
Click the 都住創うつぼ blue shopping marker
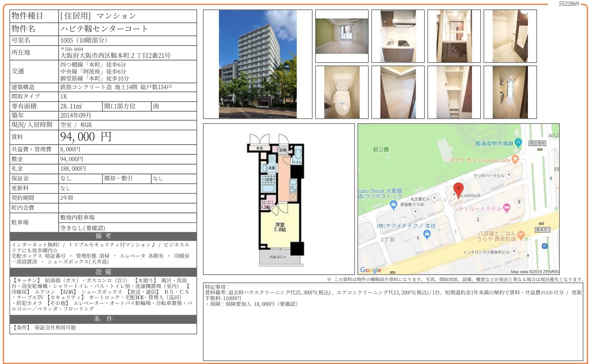pyautogui.click(x=393, y=205)
